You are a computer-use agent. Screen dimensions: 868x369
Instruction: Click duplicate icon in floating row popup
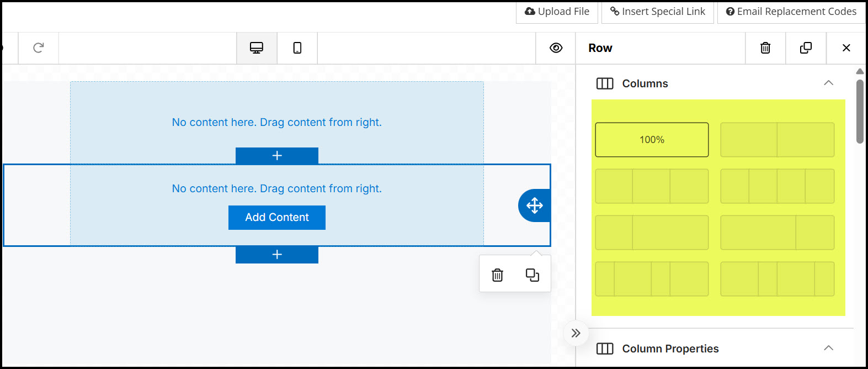point(532,275)
